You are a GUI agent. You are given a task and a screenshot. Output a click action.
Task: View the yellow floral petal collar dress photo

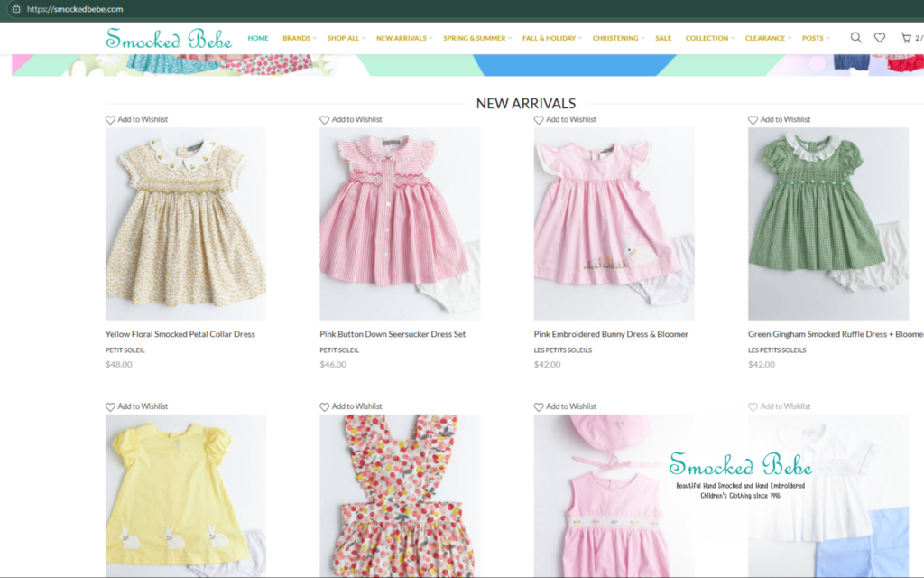click(186, 224)
